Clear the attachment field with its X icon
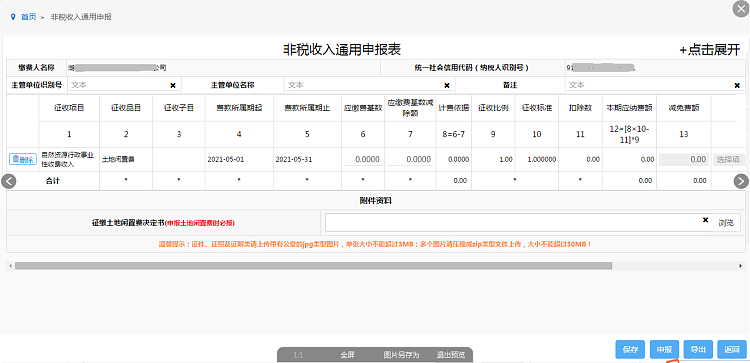750x363 pixels. point(705,220)
